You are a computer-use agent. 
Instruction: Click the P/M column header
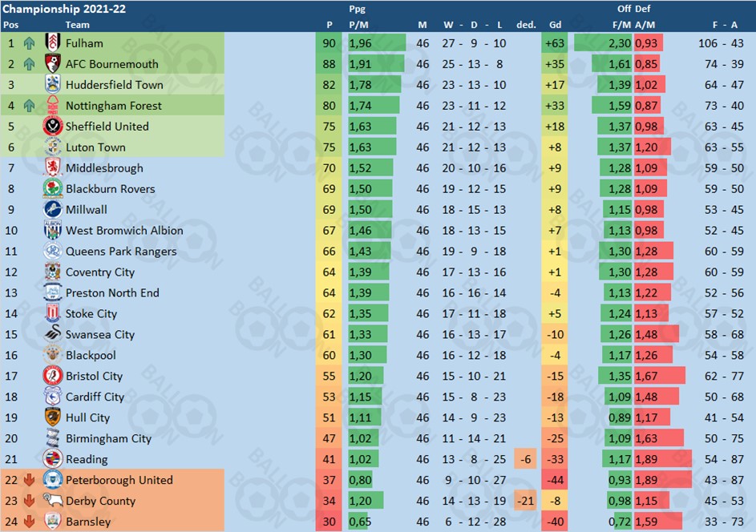(x=358, y=25)
